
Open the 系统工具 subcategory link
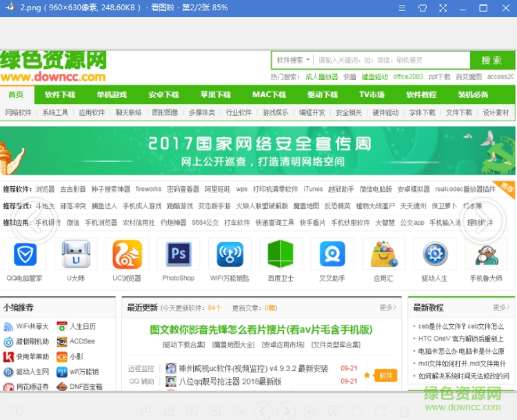(55, 112)
